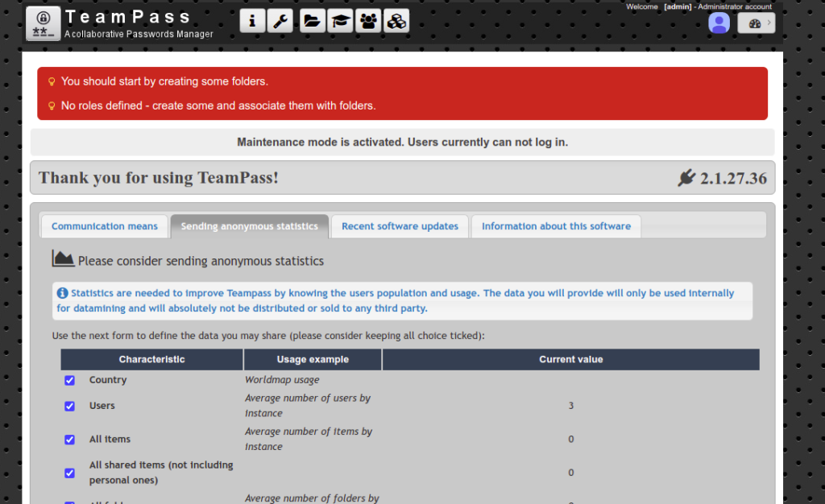This screenshot has height=504, width=825.
Task: Uncheck the Users checkbox
Action: click(69, 406)
